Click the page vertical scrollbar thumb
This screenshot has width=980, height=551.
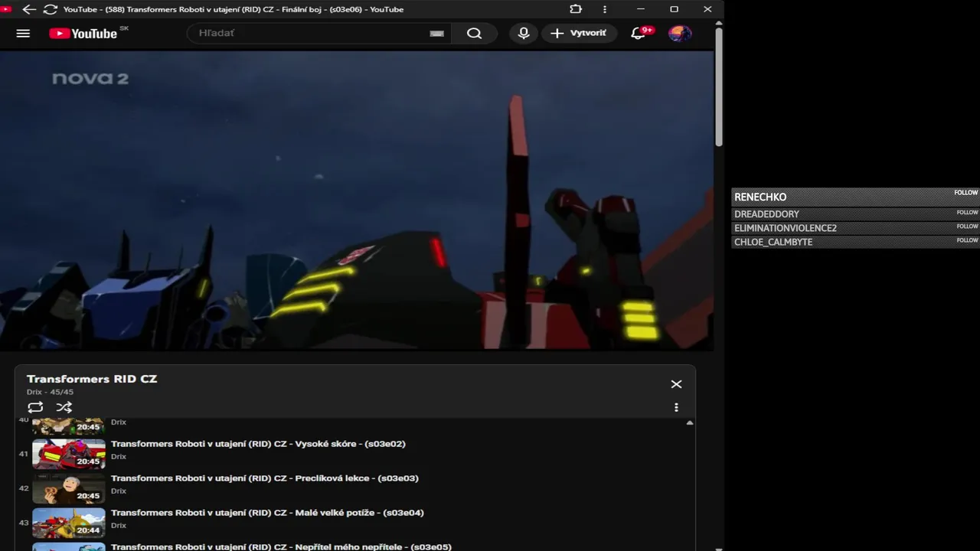coord(719,86)
